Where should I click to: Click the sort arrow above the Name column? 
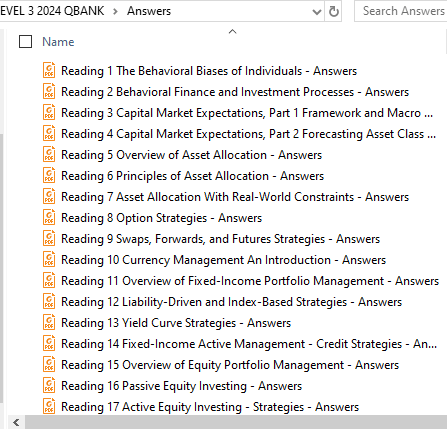(232, 31)
